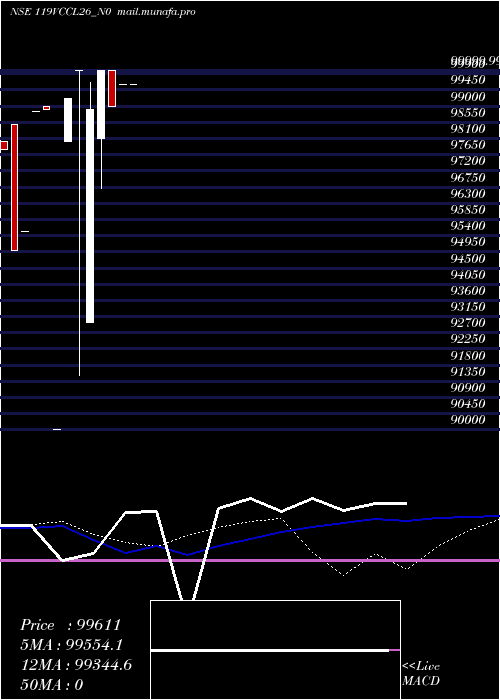Click the 'Price : 99611' readout
This screenshot has height=700, width=500.
pos(71,625)
